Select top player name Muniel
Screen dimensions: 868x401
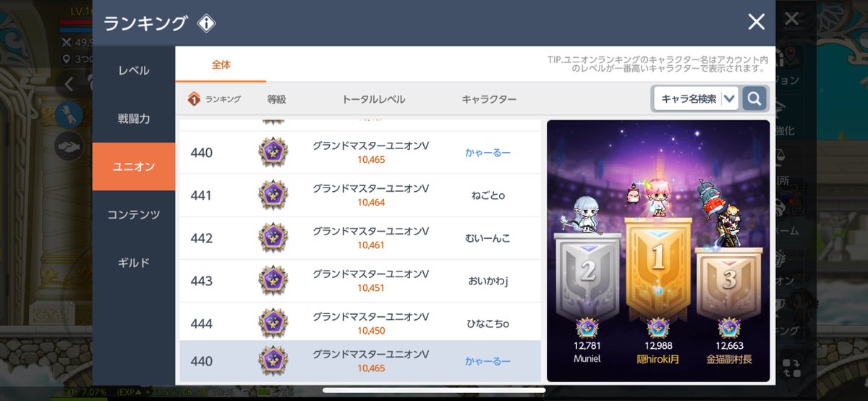tap(588, 358)
